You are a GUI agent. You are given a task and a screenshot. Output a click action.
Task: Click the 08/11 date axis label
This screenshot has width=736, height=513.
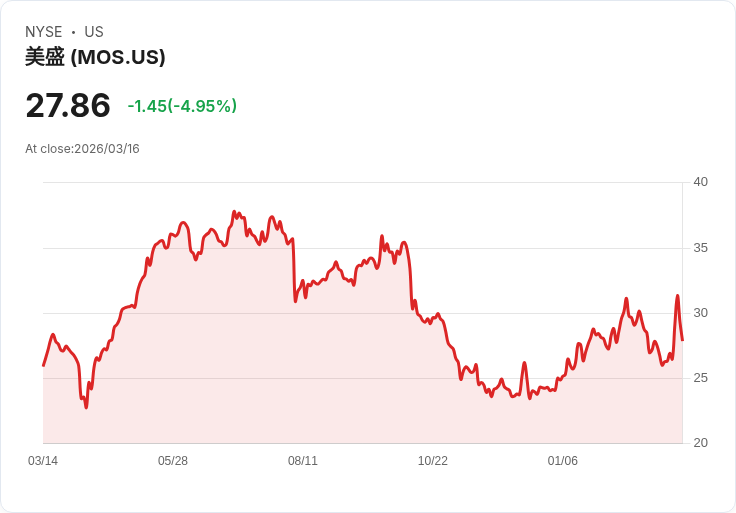(303, 461)
